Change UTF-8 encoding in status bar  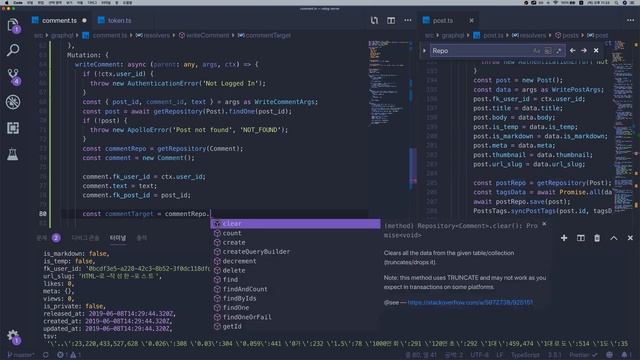point(480,355)
